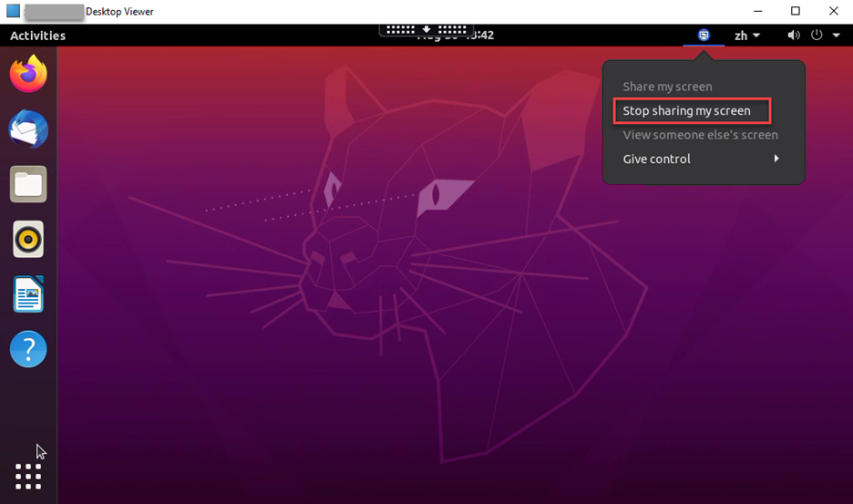
Task: Open Thunderbird mail from the dock
Action: (28, 129)
